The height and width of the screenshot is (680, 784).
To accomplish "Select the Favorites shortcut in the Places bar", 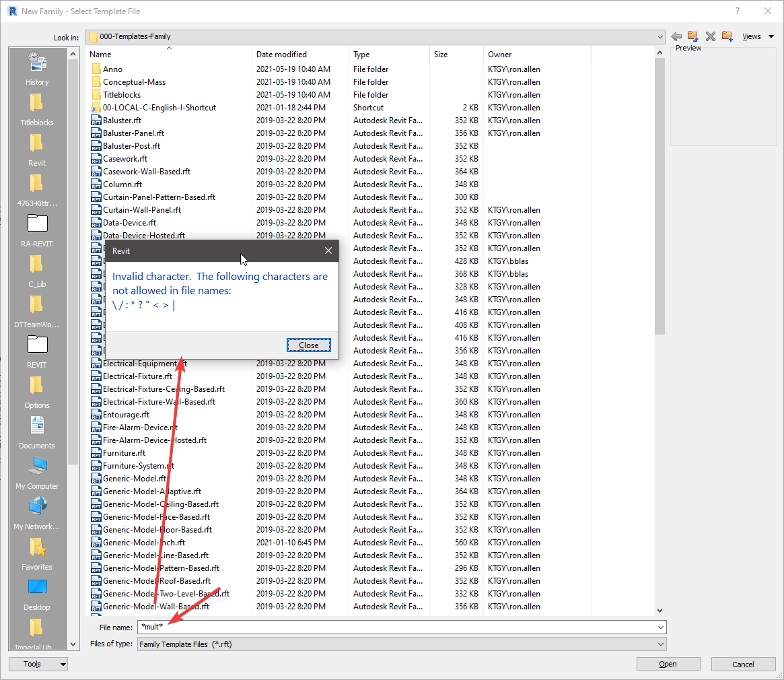I will 36,553.
